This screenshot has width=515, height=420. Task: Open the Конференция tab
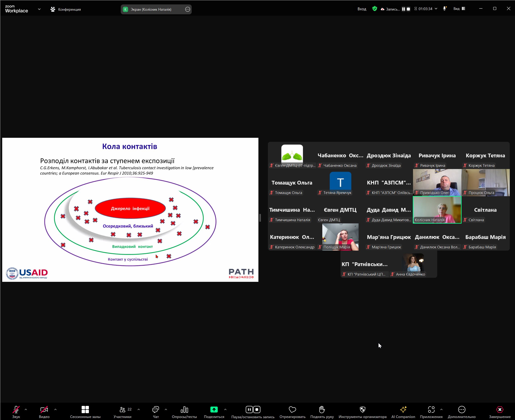tap(66, 9)
